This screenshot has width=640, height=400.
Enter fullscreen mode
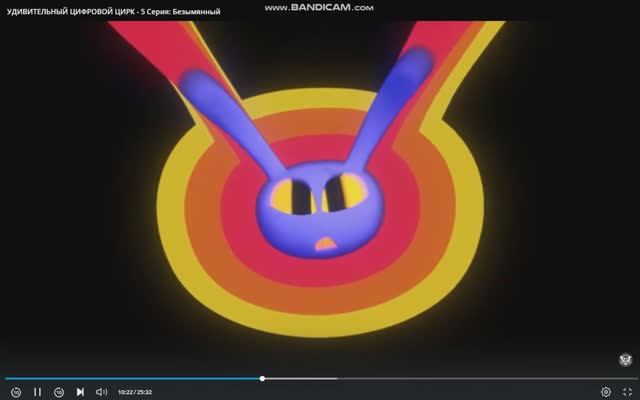point(626,392)
